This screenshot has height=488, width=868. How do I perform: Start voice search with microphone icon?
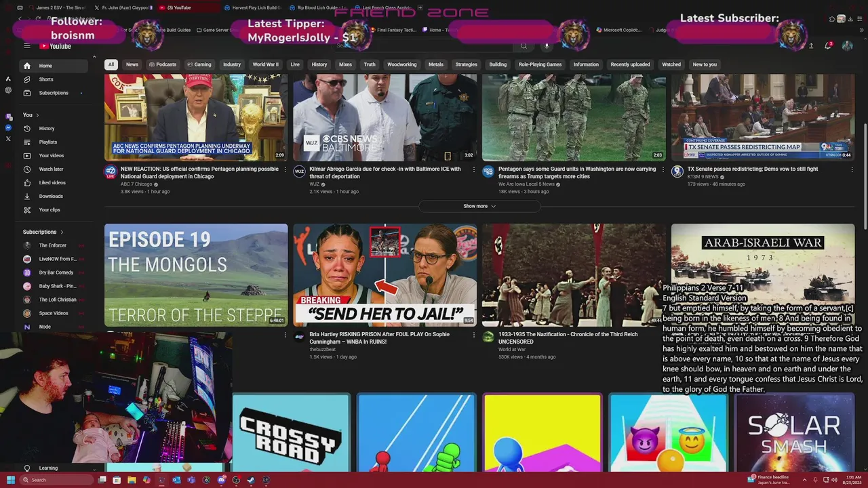tap(547, 46)
